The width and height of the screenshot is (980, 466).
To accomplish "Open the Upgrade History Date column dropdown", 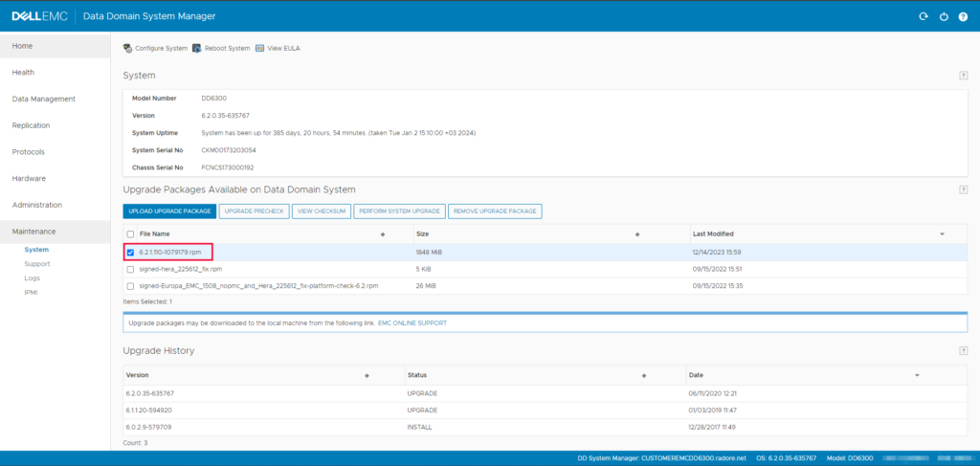I will tap(917, 375).
